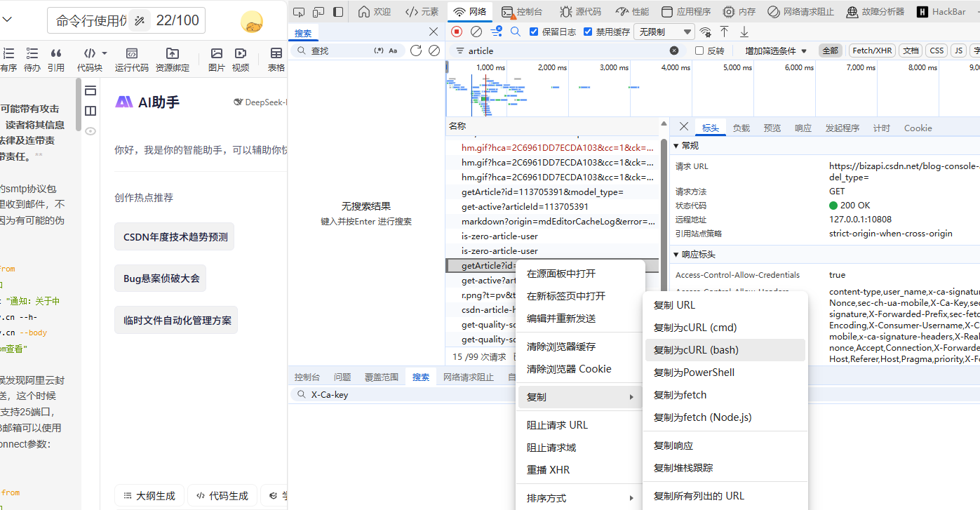The height and width of the screenshot is (510, 980).
Task: Click the X-Ca-key search input field
Action: click(x=372, y=394)
